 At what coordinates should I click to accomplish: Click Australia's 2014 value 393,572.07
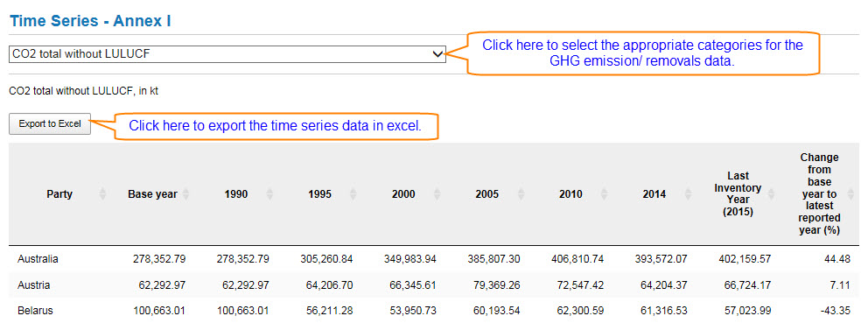pos(661,259)
